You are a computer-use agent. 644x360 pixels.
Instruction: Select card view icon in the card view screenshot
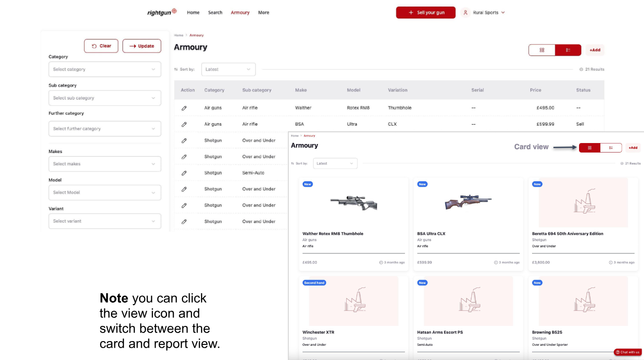click(589, 148)
